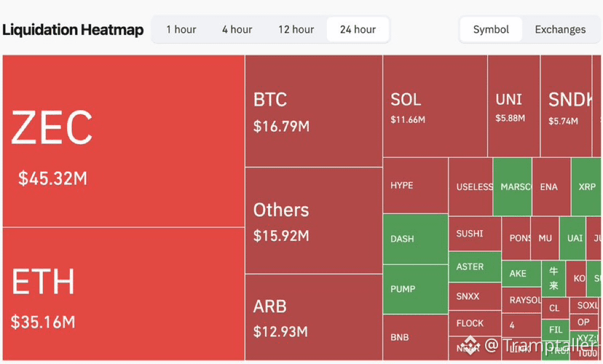Click the green XRP tile
The height and width of the screenshot is (364, 603).
click(586, 187)
